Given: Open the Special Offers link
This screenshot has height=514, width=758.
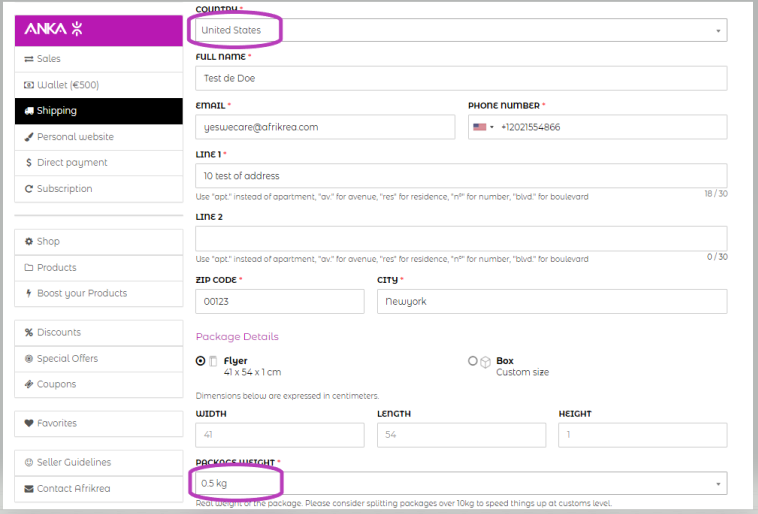Looking at the screenshot, I should (99, 358).
